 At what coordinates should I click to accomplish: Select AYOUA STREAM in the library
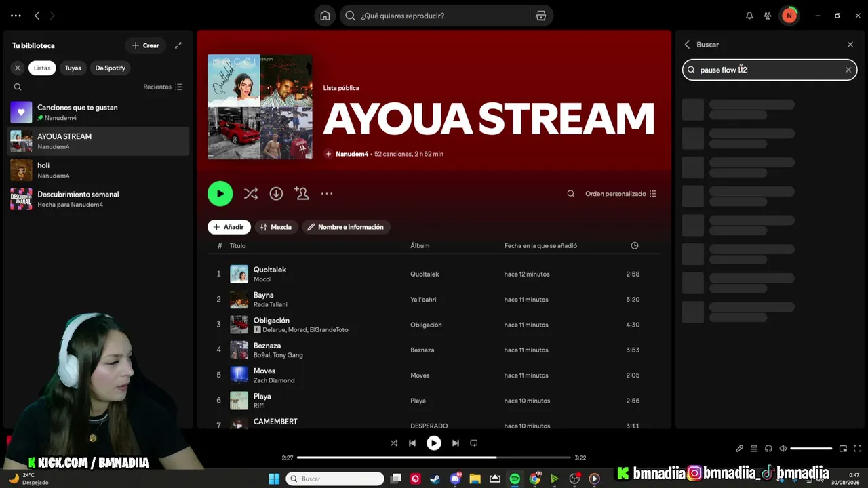pyautogui.click(x=98, y=141)
